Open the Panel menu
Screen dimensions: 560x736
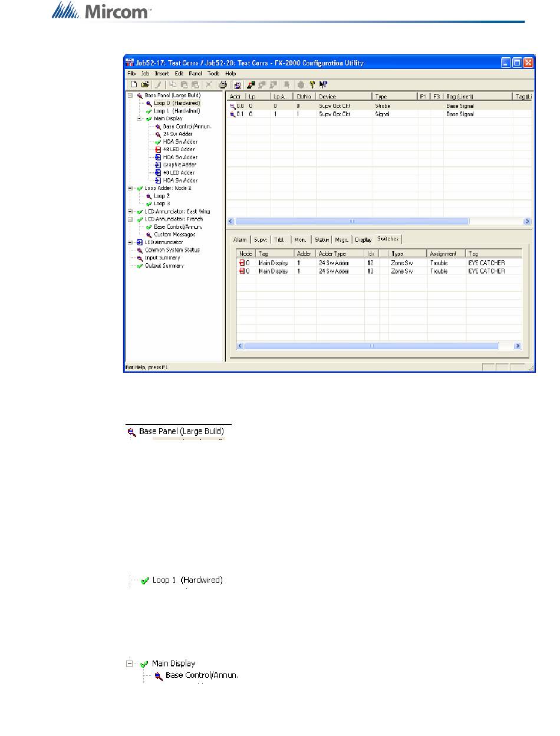(196, 73)
